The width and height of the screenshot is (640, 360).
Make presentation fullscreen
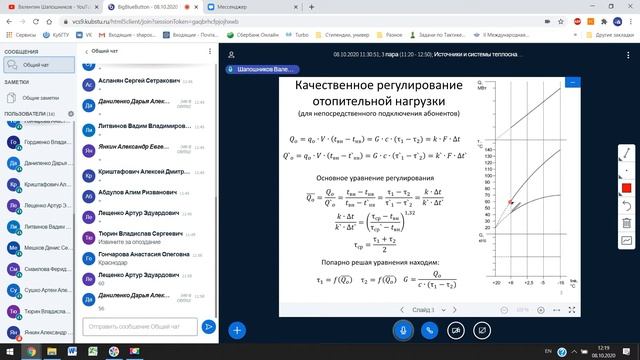(x=572, y=310)
